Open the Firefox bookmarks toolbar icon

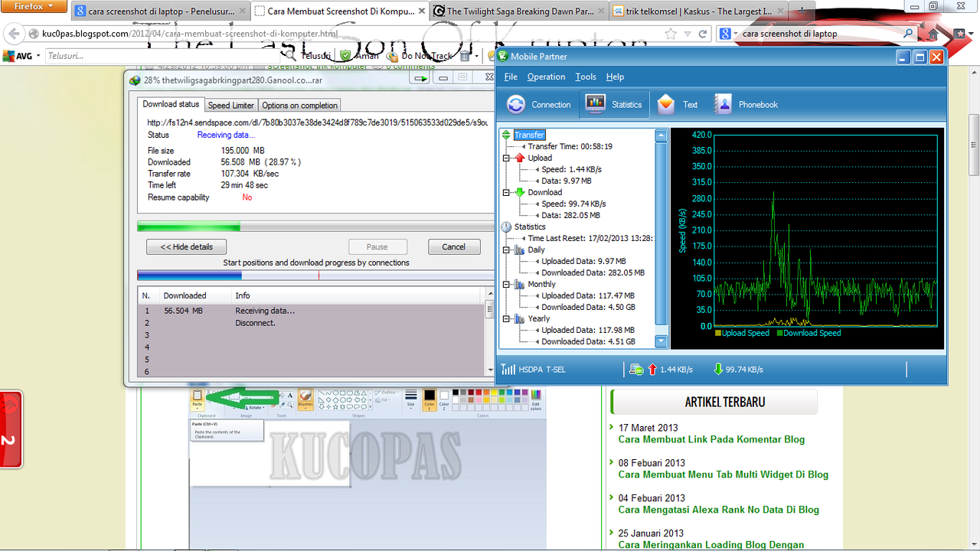coord(959,34)
